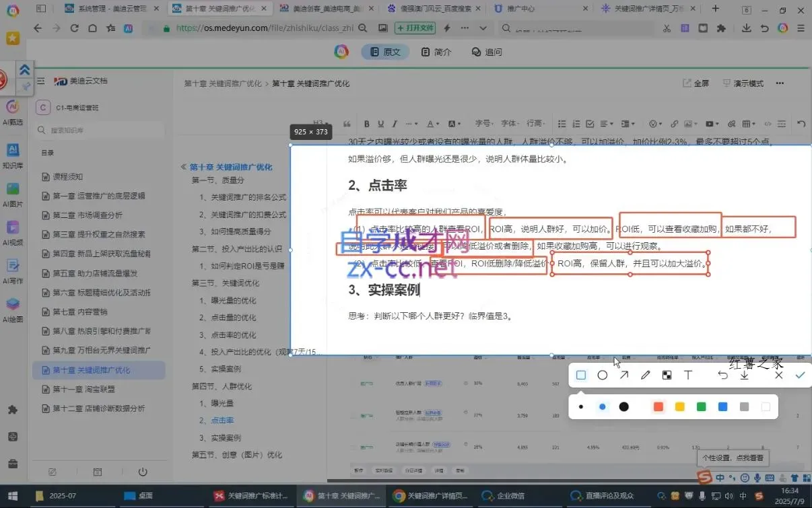Switch to the 简介 tab
Screen dimensions: 812x508
(x=436, y=52)
